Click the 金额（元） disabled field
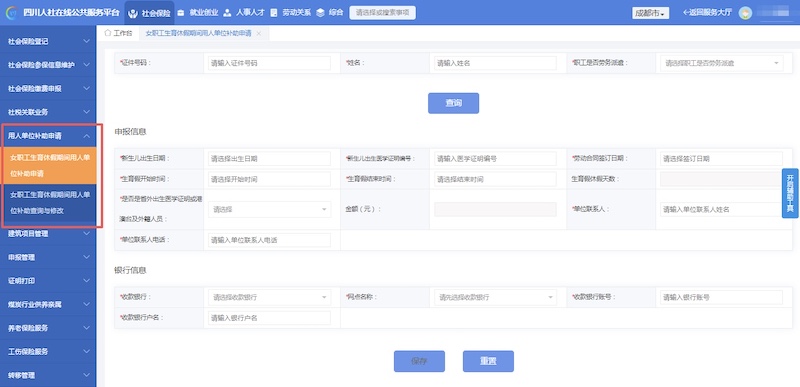The height and width of the screenshot is (387, 800). (x=495, y=209)
